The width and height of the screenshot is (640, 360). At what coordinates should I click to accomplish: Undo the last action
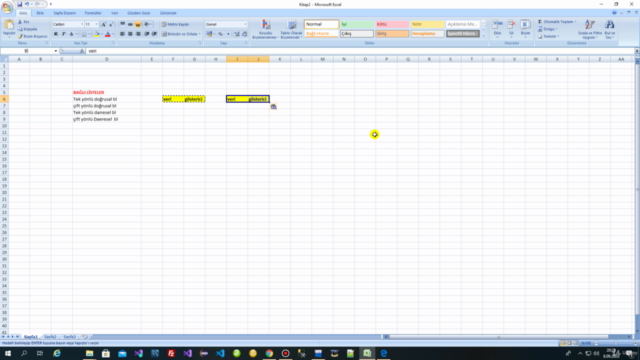click(27, 4)
